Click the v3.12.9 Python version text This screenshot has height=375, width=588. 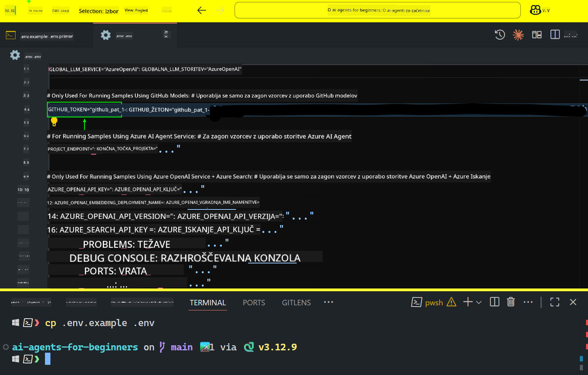pyautogui.click(x=278, y=347)
